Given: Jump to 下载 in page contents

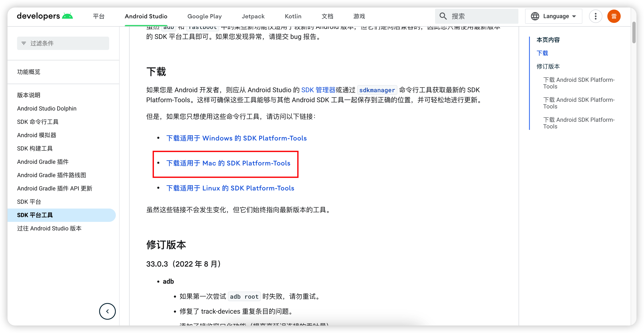Looking at the screenshot, I should 542,53.
